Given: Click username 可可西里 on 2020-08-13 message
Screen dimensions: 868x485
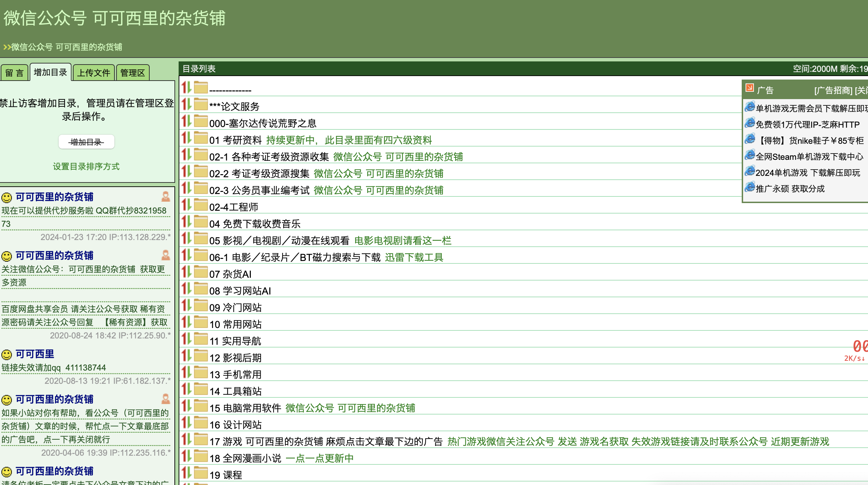Looking at the screenshot, I should click(x=35, y=354).
